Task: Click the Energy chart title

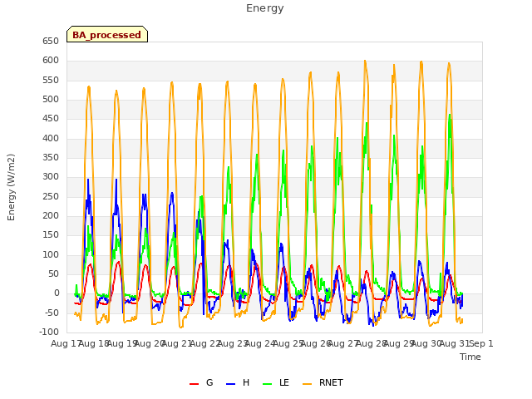Action: [265, 8]
